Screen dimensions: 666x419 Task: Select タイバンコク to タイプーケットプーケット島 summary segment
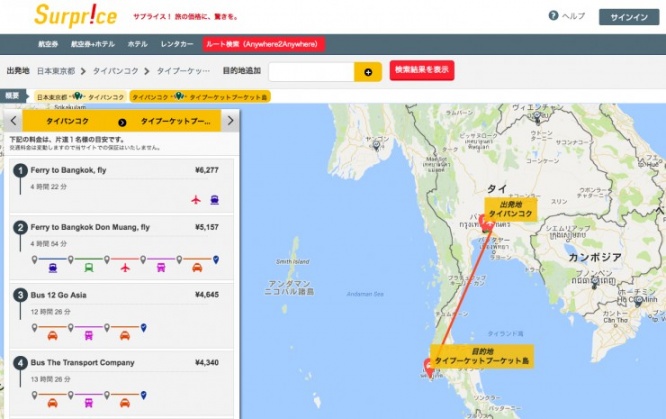[x=200, y=97]
